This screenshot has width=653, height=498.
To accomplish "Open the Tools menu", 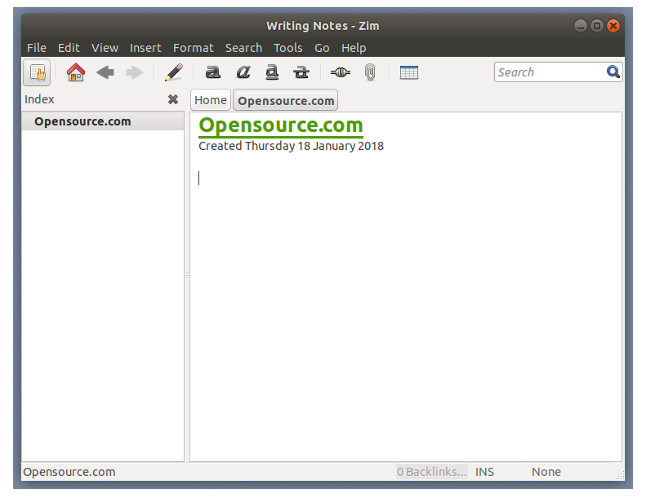I will coord(288,48).
